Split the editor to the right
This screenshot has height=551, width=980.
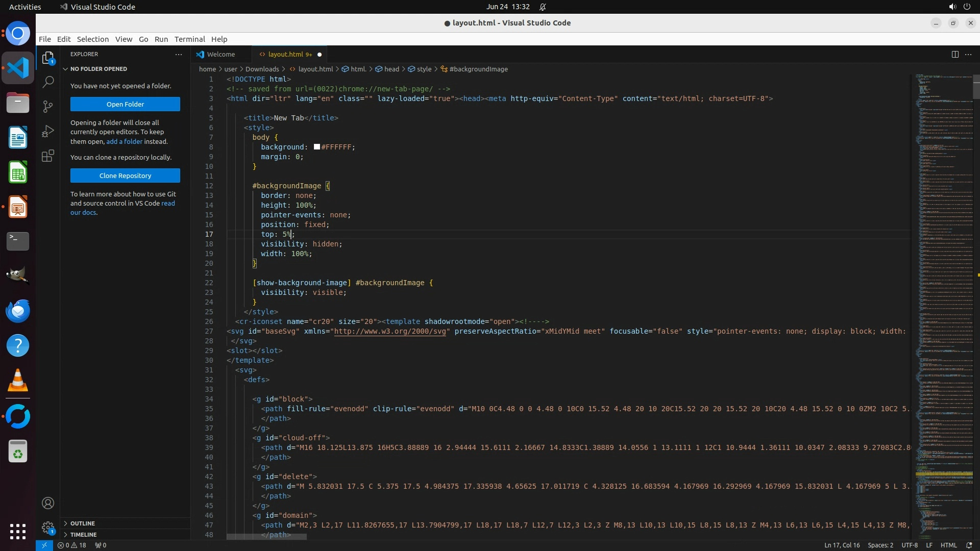(x=954, y=54)
